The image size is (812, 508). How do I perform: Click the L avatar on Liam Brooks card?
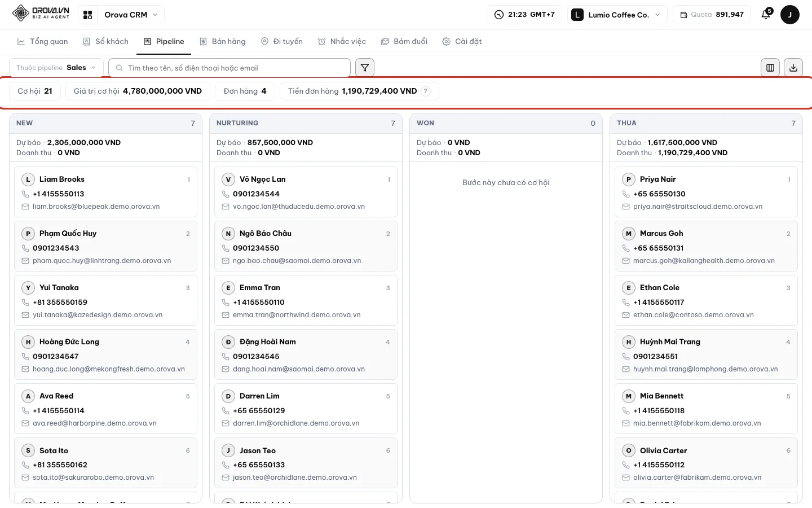(28, 179)
